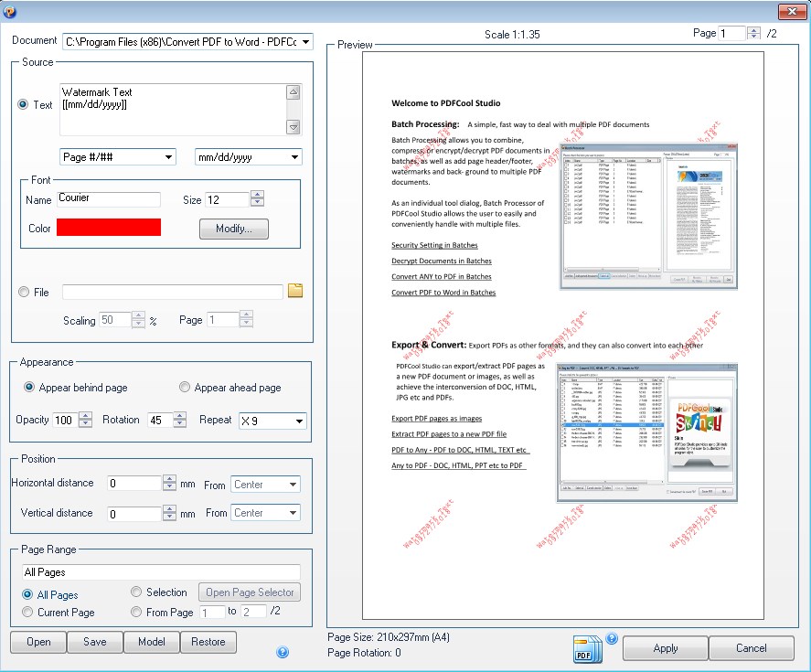
Task: Click 'Security Setting in Batches' in preview
Action: coord(434,245)
